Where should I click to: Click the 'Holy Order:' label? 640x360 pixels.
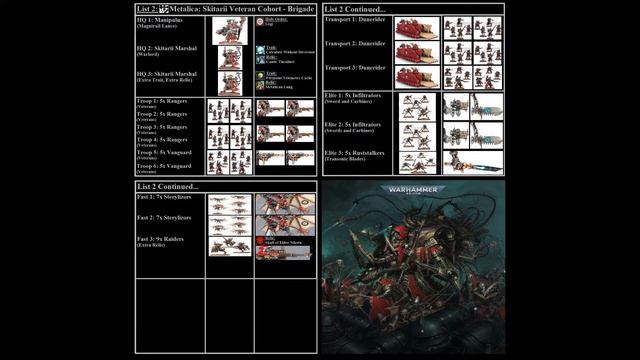pos(276,19)
